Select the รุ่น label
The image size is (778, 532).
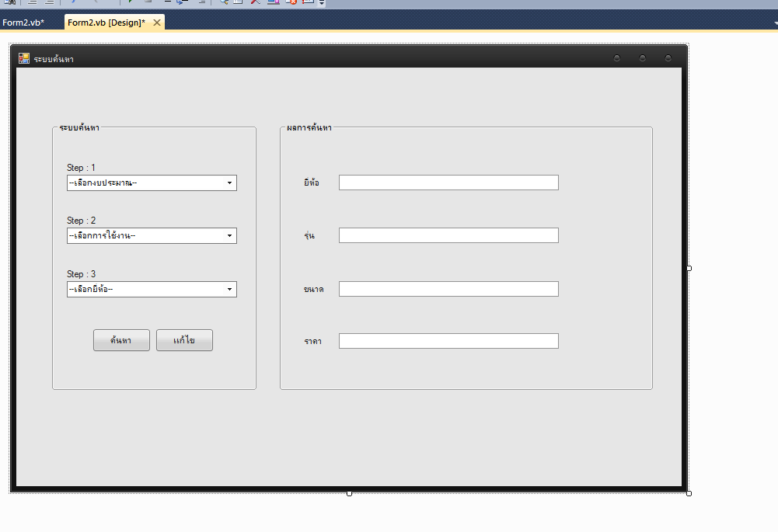click(x=309, y=235)
